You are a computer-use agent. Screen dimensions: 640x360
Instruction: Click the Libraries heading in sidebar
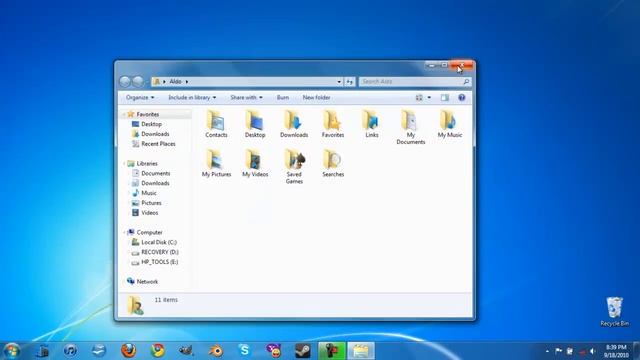tap(147, 163)
